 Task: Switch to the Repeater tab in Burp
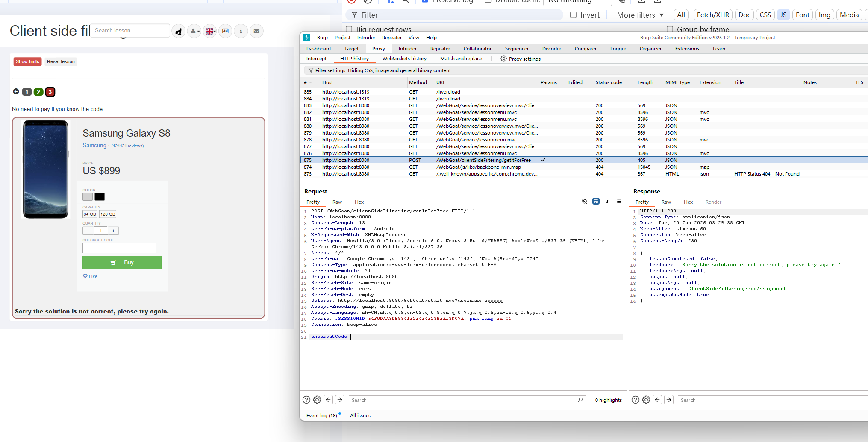pyautogui.click(x=440, y=49)
